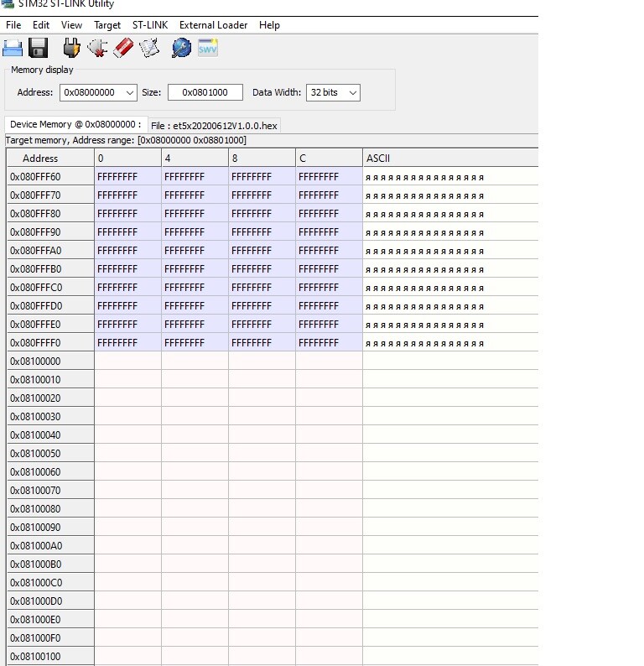Click FFFFFFFF cell in column 0 of 0x080FFF60
The image size is (644, 666).
[x=127, y=177]
